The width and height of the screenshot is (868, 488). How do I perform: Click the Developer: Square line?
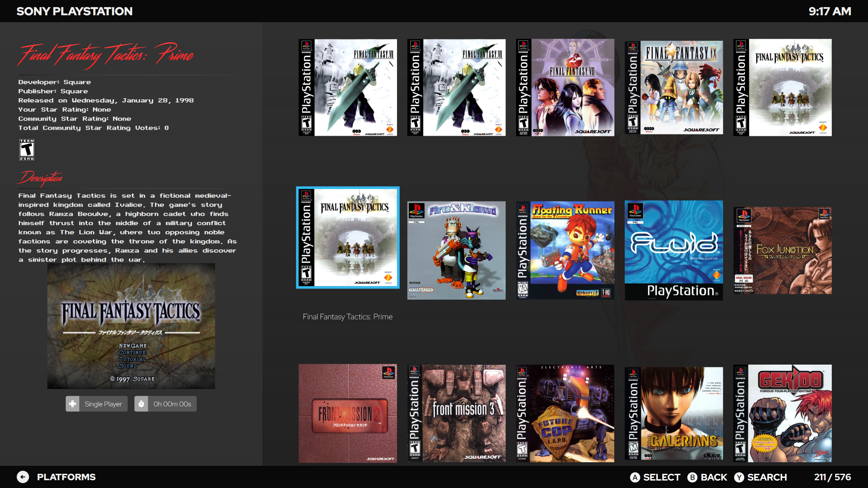point(55,82)
